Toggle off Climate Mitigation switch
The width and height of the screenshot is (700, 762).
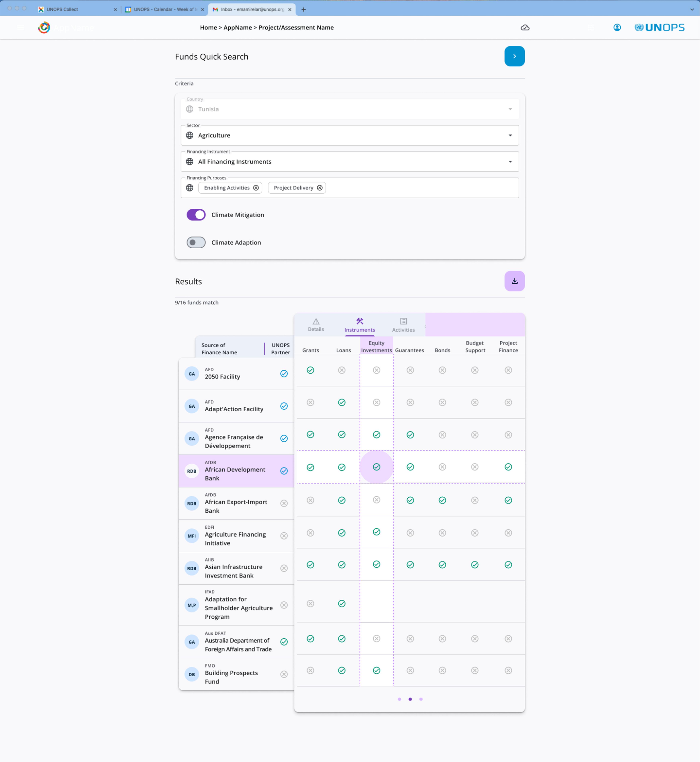(x=196, y=215)
